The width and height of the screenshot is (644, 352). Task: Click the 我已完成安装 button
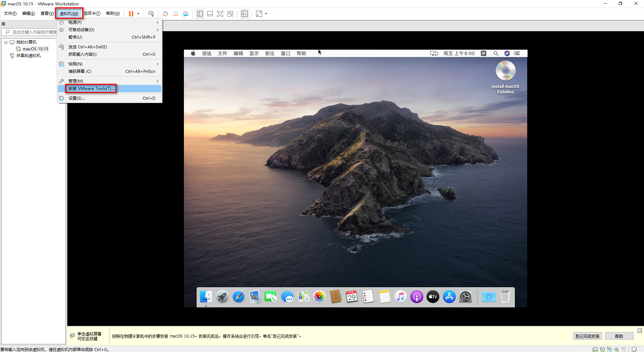coord(587,336)
